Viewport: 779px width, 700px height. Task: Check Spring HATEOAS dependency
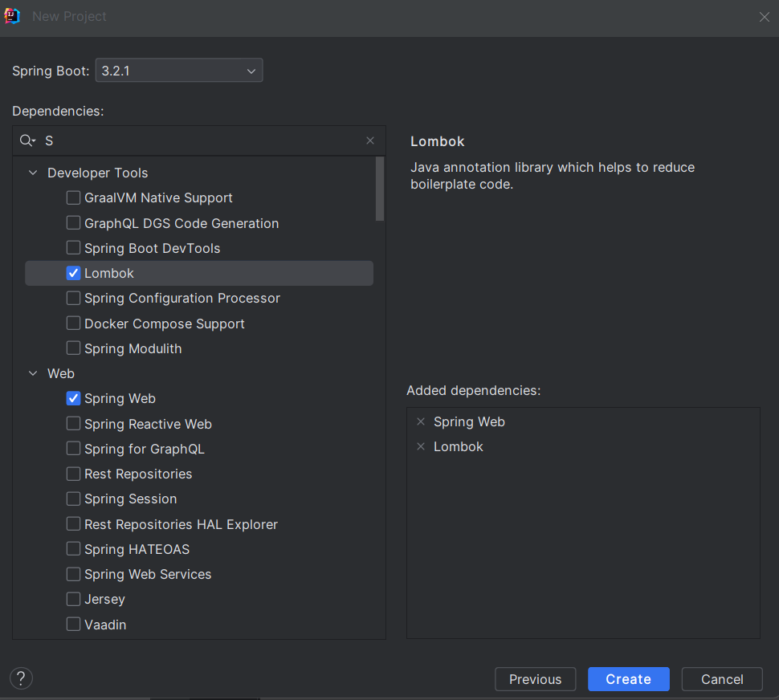(x=74, y=548)
